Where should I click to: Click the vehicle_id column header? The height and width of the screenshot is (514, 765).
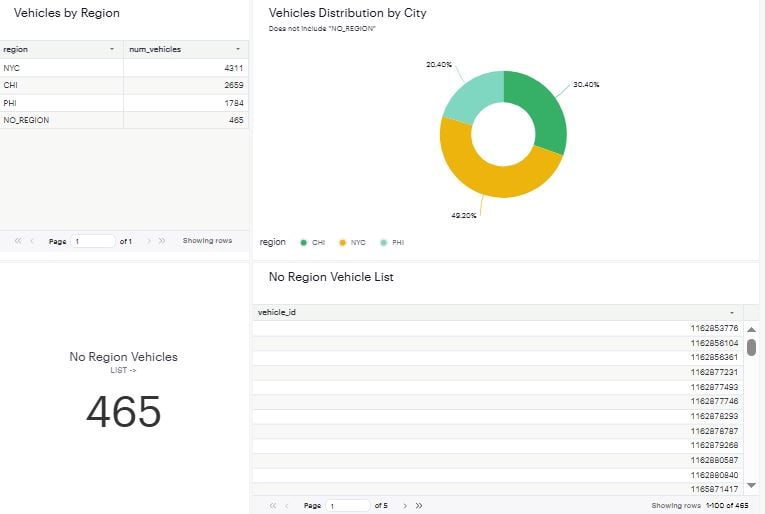coord(498,313)
